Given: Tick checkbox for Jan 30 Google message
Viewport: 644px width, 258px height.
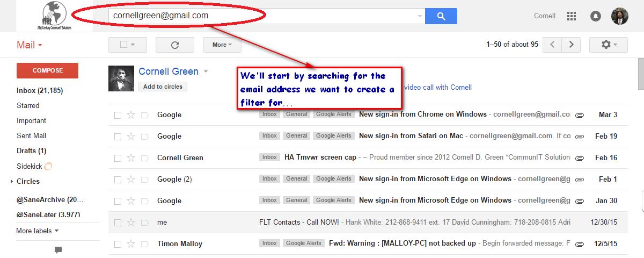Looking at the screenshot, I should click(x=118, y=200).
